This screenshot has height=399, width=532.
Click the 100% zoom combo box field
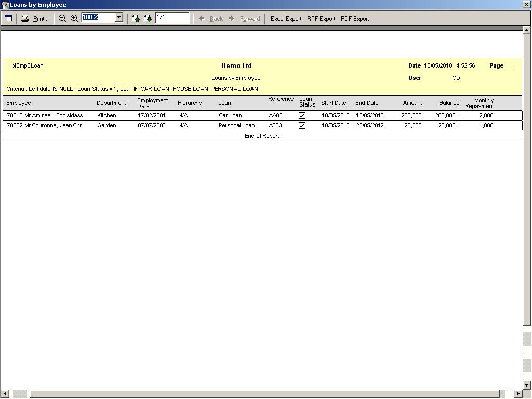pyautogui.click(x=98, y=18)
